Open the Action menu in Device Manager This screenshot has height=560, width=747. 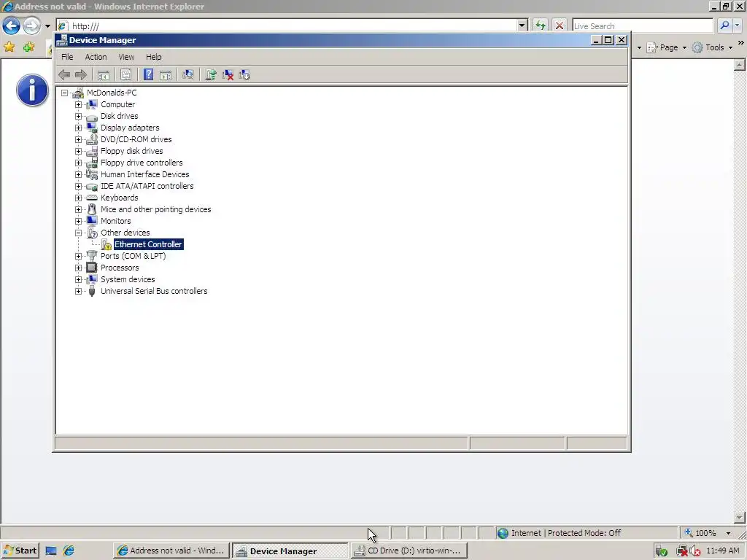click(x=96, y=57)
